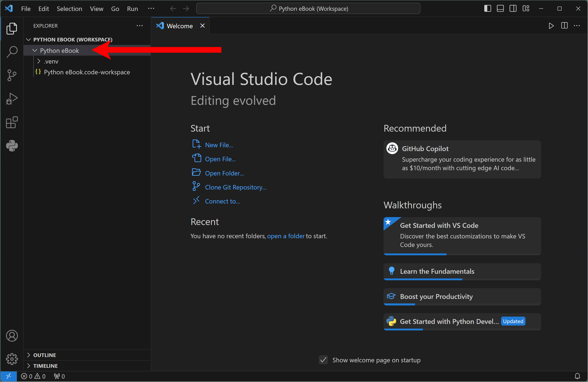Toggle the Primary Side Bar
The height and width of the screenshot is (382, 588).
[x=487, y=9]
